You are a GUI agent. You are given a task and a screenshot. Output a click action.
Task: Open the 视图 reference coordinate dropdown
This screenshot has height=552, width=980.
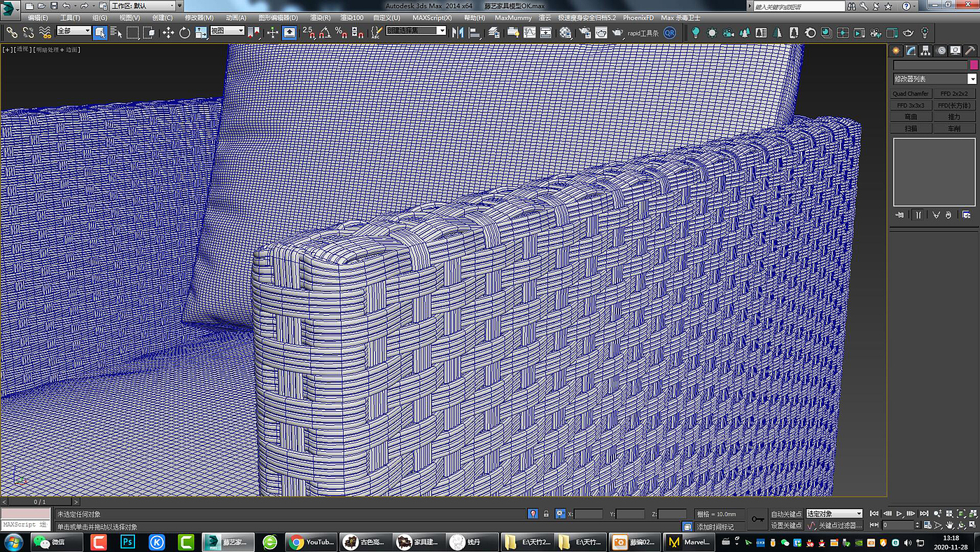click(227, 31)
